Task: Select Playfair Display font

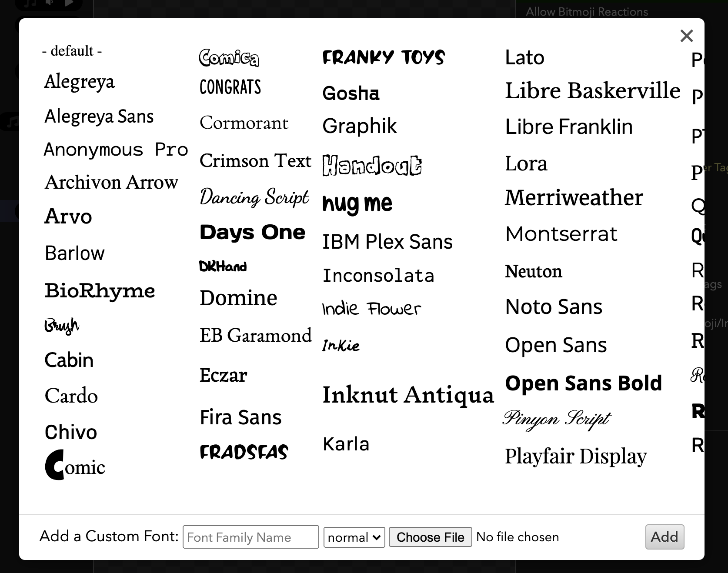Action: pos(576,456)
